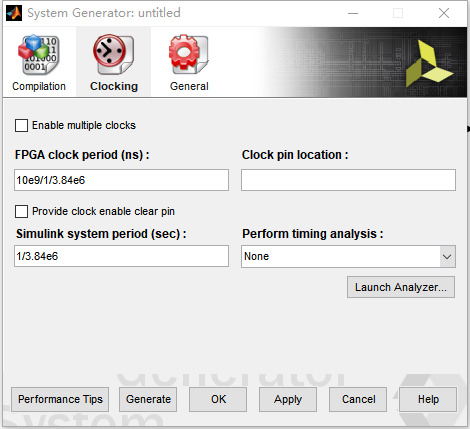Select the Clocking clock icon
The width and height of the screenshot is (470, 429).
click(x=113, y=54)
